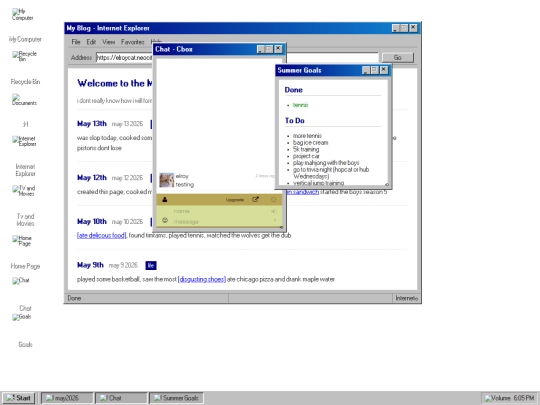Viewport: 540px width, 405px height.
Task: Open the File menu
Action: click(x=76, y=42)
